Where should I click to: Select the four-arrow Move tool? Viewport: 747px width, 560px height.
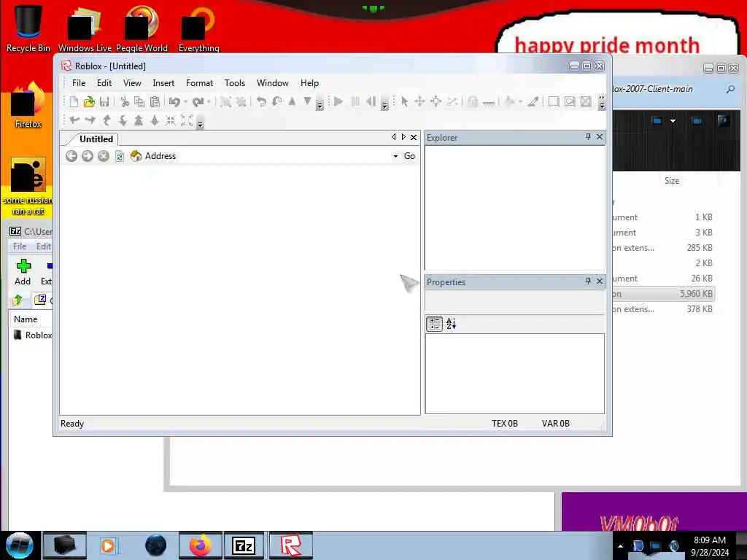coord(419,101)
